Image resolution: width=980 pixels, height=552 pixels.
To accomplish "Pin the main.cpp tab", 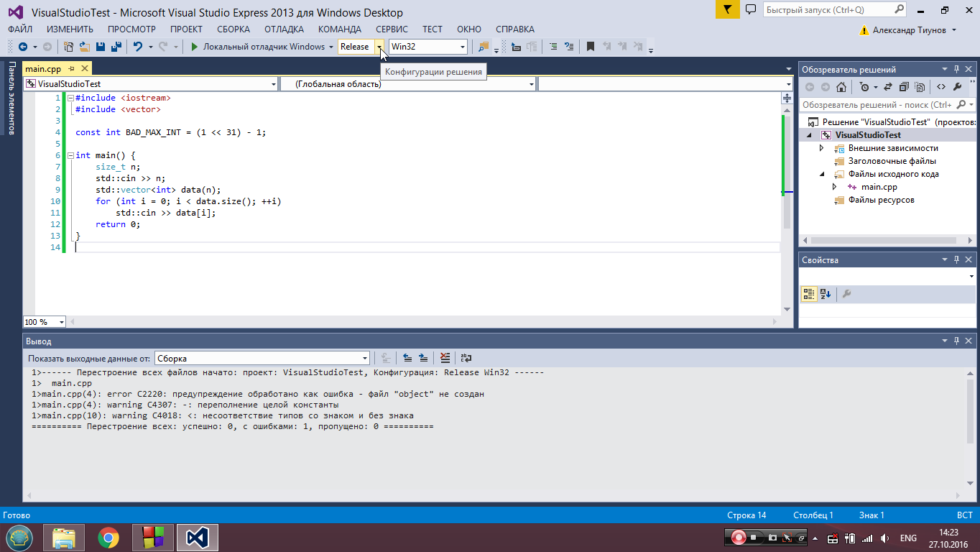I will pos(72,69).
